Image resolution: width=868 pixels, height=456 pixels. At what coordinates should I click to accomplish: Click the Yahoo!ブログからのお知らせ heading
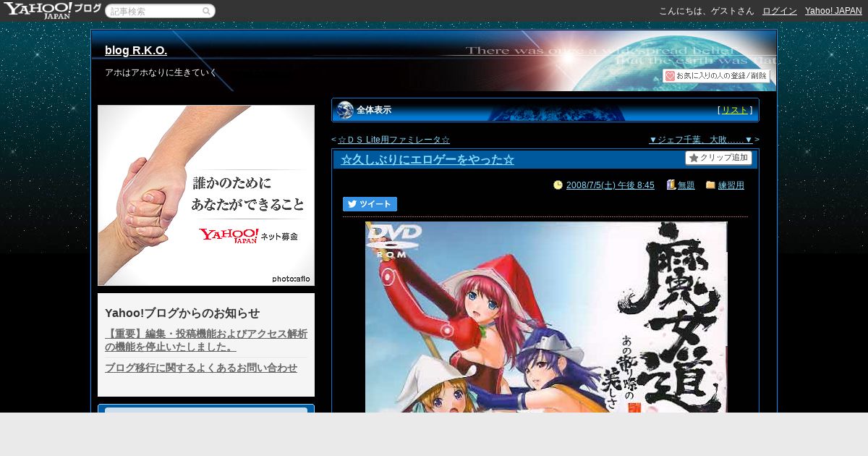182,313
